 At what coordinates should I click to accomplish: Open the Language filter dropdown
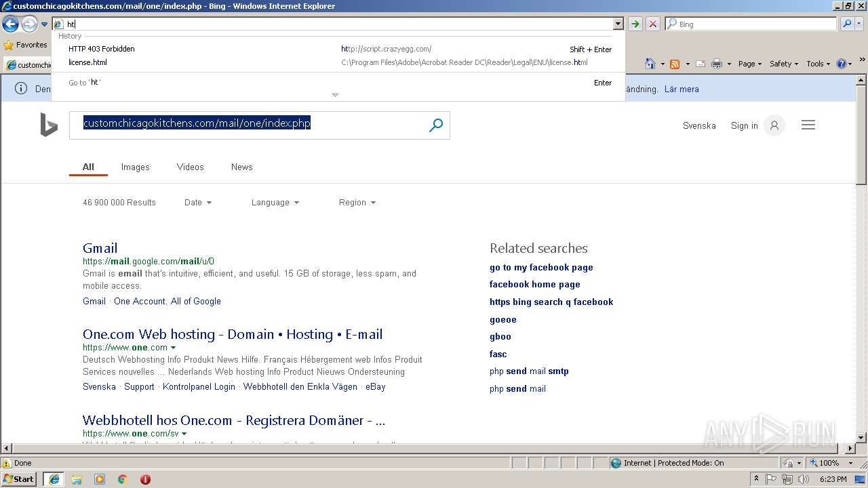pyautogui.click(x=275, y=202)
